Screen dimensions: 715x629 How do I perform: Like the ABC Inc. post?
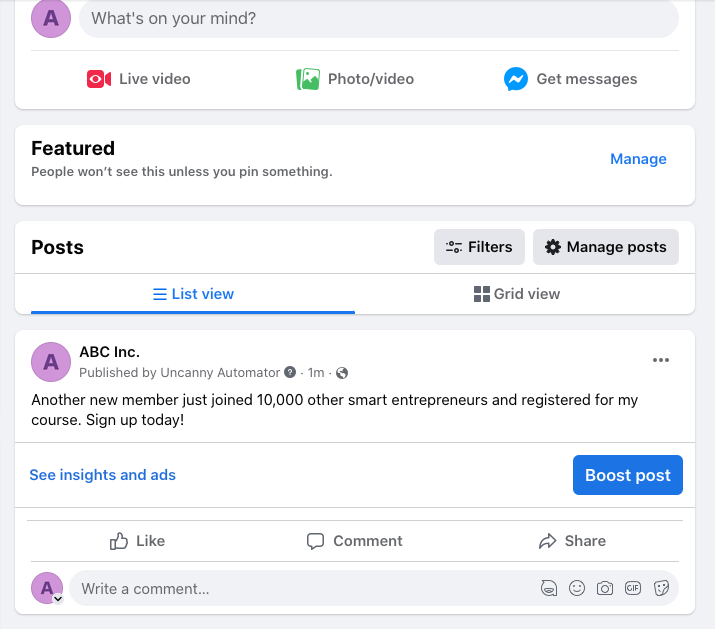137,541
